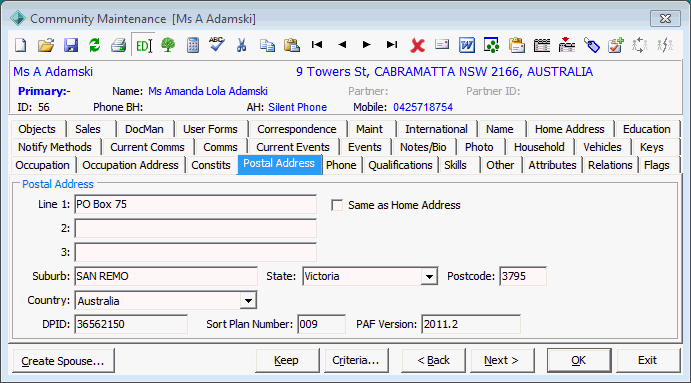Image resolution: width=691 pixels, height=383 pixels.
Task: Advance with the Next button
Action: (x=502, y=361)
